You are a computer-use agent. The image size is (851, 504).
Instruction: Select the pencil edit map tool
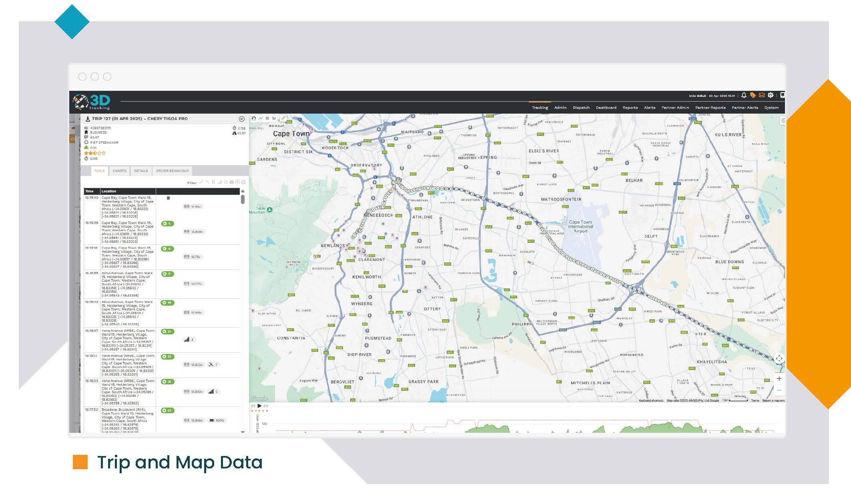[x=283, y=118]
